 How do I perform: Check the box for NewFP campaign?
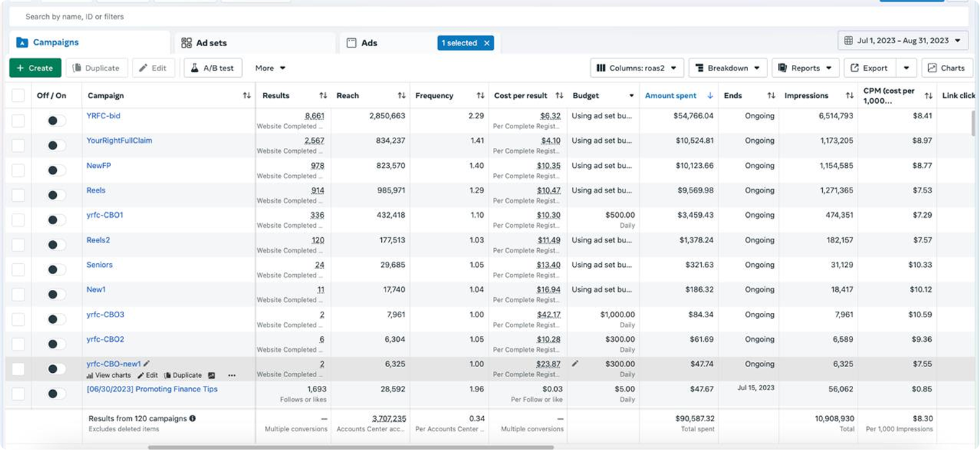[x=18, y=170]
